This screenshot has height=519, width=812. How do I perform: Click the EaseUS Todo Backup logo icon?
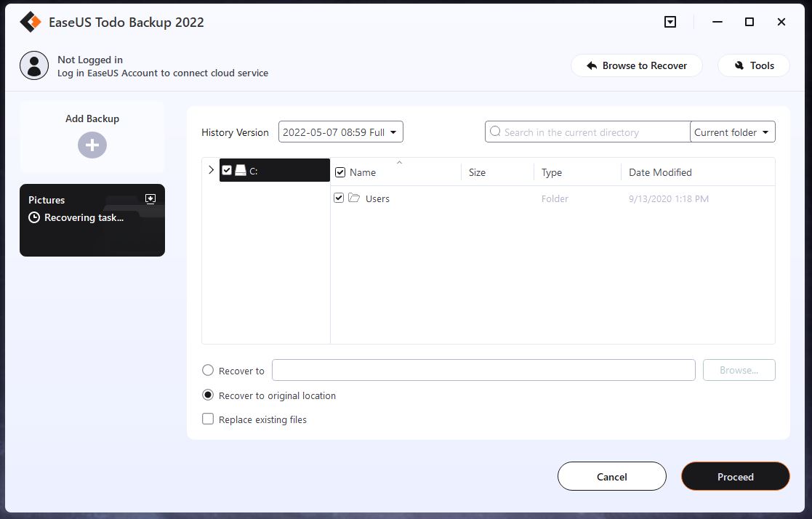[x=30, y=23]
